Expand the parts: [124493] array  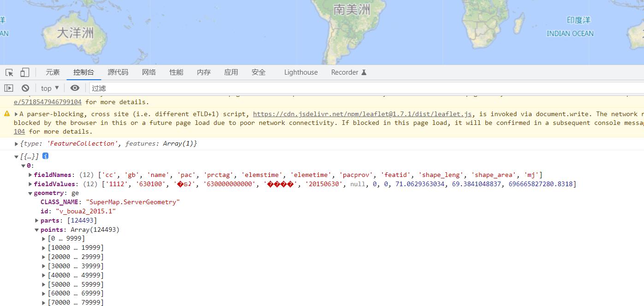click(37, 221)
